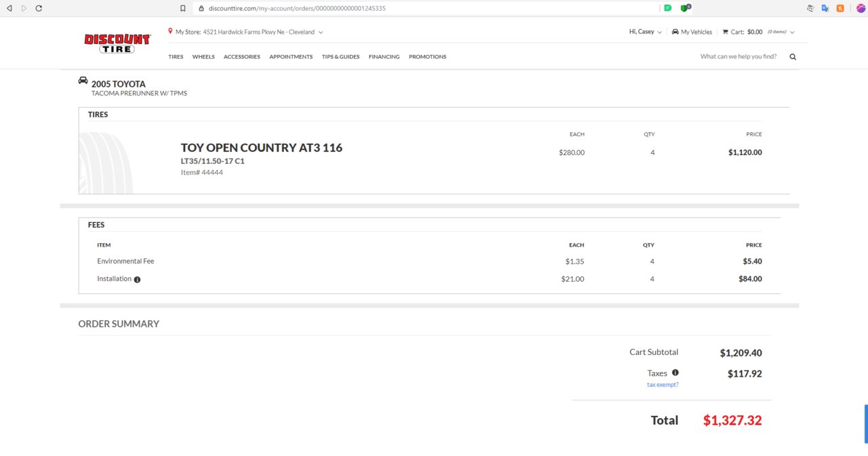Click the Installation info icon
Image resolution: width=868 pixels, height=456 pixels.
(x=137, y=279)
